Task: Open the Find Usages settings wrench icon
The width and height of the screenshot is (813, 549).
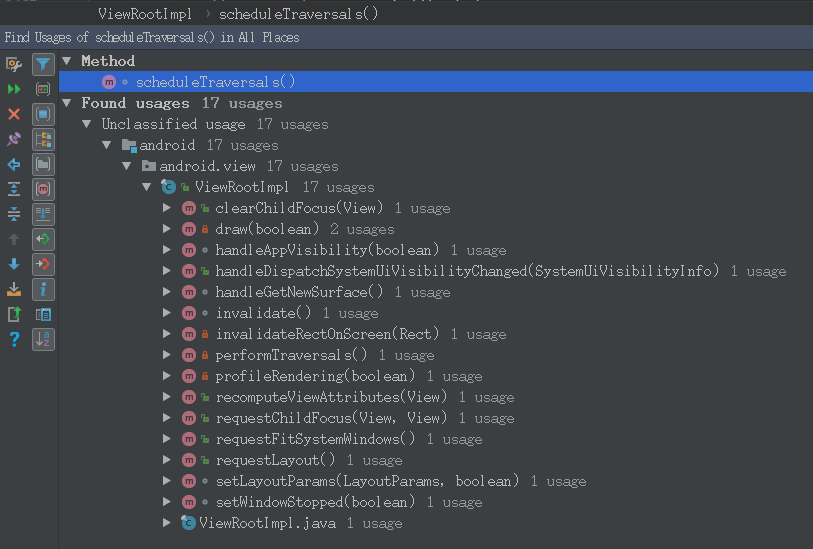Action: pyautogui.click(x=14, y=64)
